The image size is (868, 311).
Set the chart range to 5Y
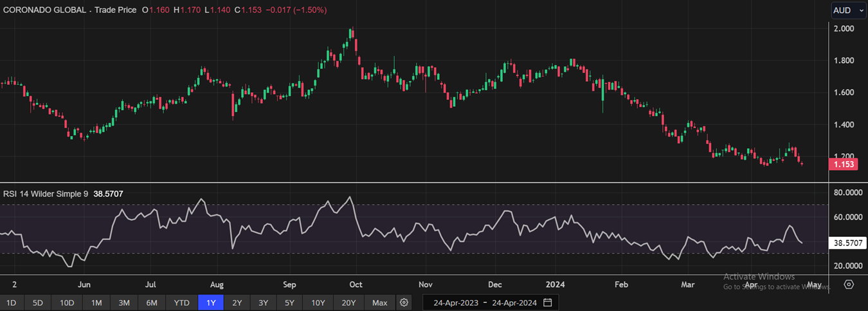290,303
